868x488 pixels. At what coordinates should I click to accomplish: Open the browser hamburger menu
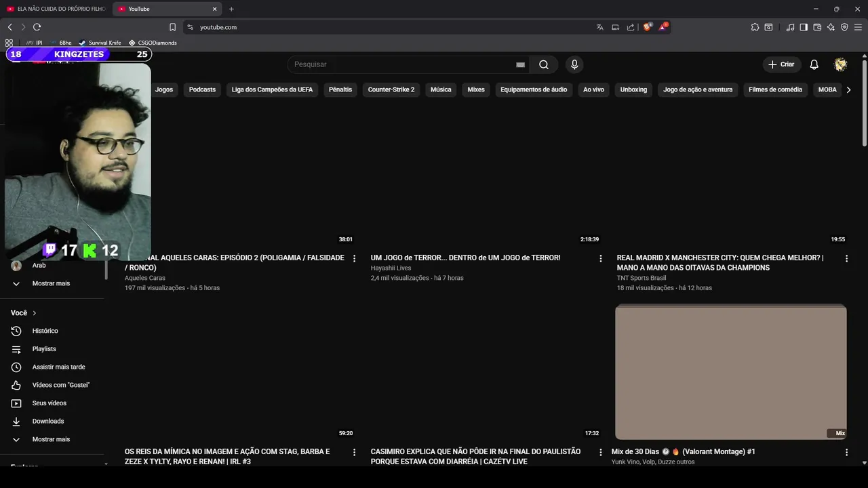click(858, 27)
